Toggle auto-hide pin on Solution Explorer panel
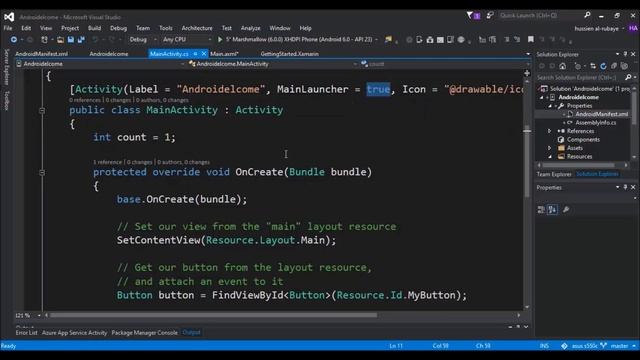640x360 pixels. [x=625, y=54]
